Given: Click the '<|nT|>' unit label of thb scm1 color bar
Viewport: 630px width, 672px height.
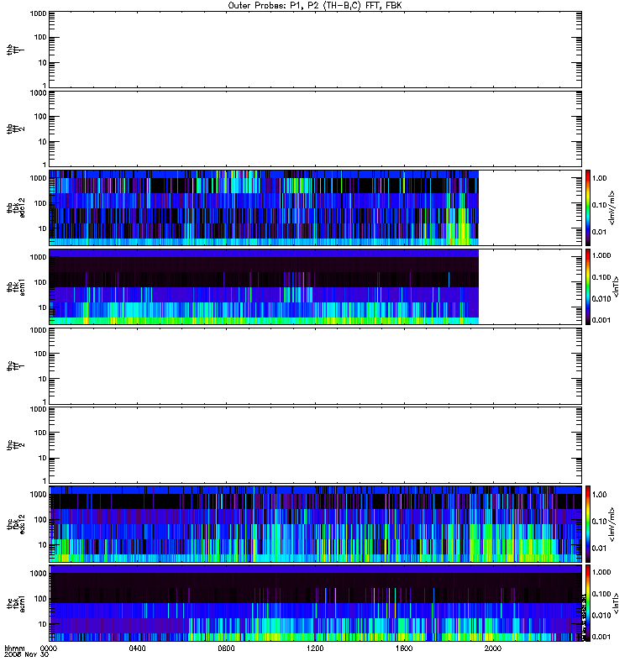Looking at the screenshot, I should (616, 286).
